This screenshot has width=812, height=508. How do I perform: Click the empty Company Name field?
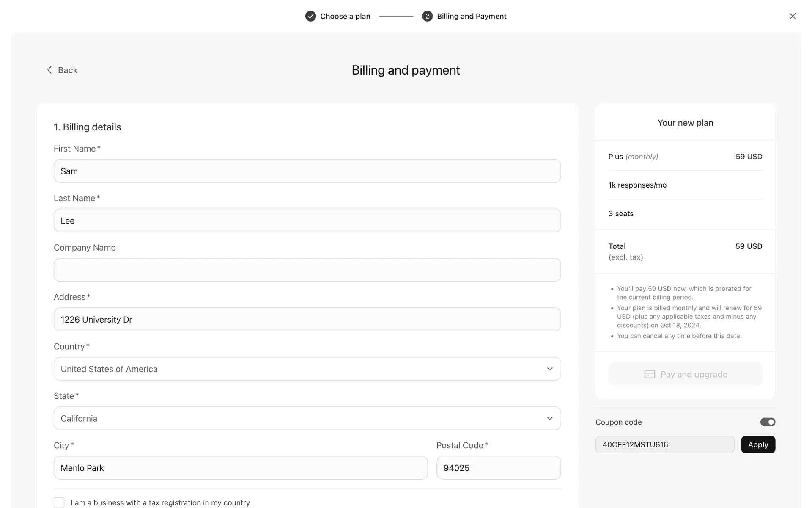click(x=307, y=270)
